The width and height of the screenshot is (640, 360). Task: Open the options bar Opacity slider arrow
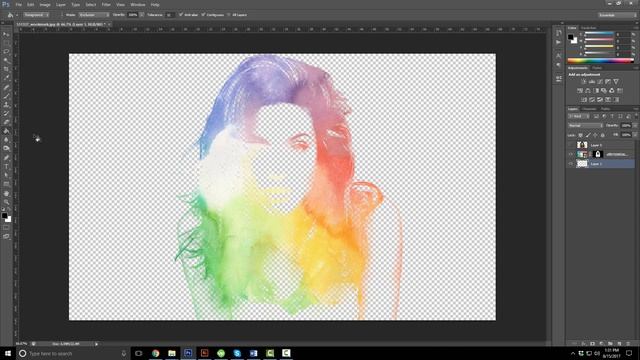pos(142,15)
